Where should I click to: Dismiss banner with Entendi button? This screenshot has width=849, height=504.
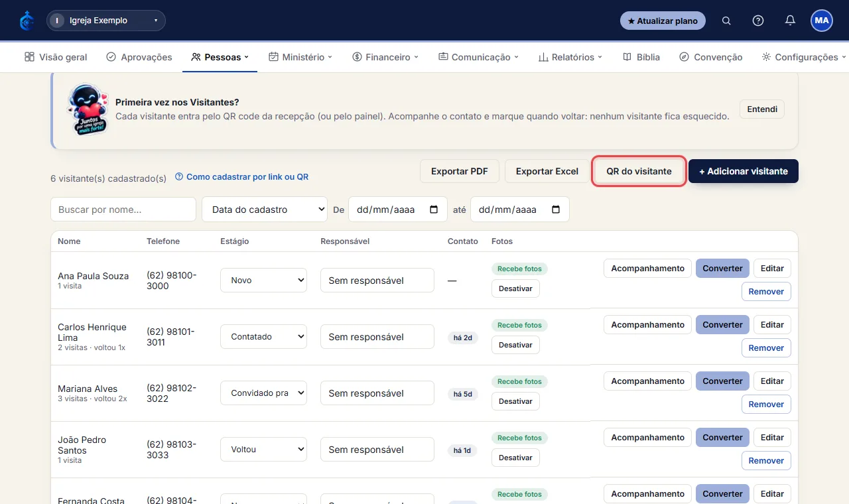pos(762,109)
